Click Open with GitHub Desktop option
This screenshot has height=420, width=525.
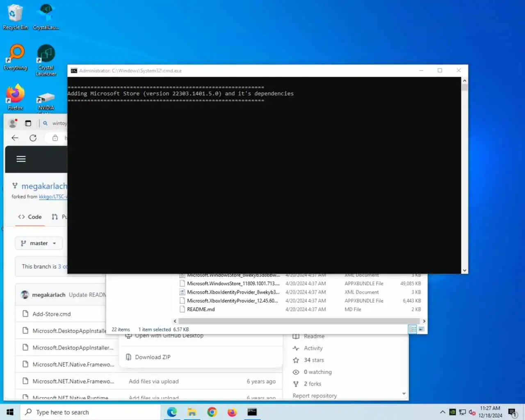click(x=169, y=336)
